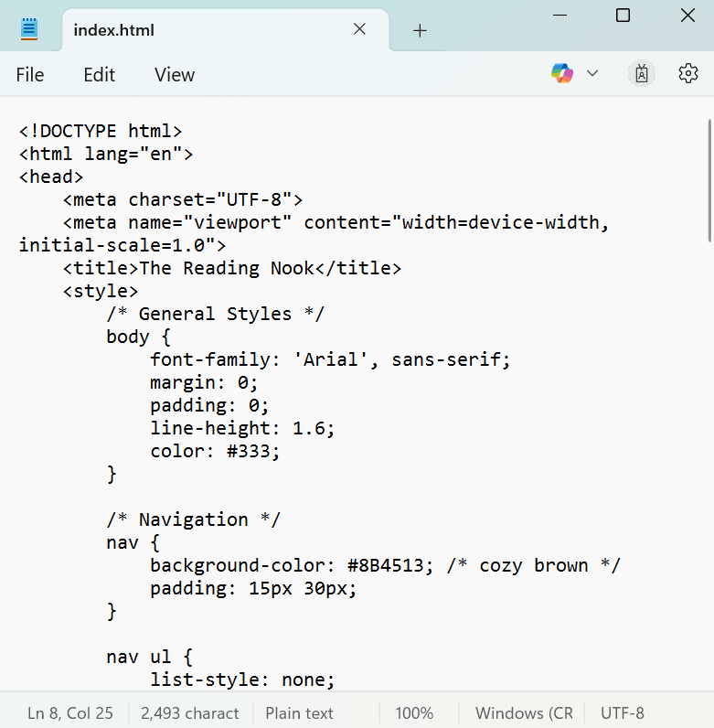Click the body { selector line

click(x=139, y=337)
